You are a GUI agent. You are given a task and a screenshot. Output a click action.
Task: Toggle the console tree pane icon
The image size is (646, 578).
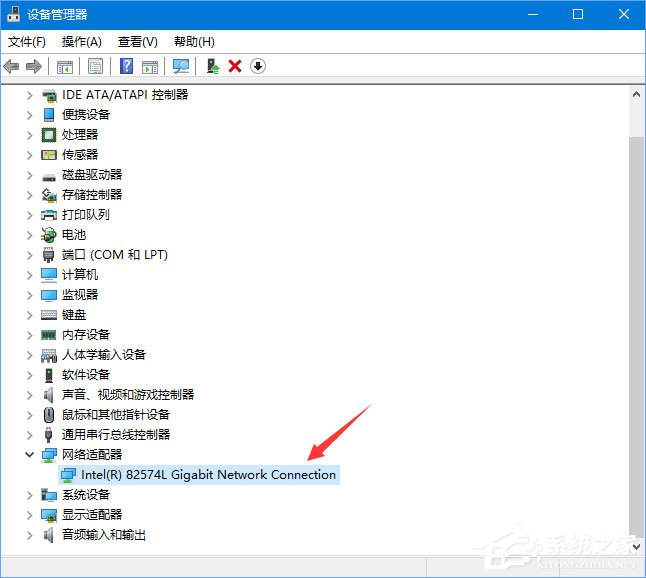tap(65, 66)
